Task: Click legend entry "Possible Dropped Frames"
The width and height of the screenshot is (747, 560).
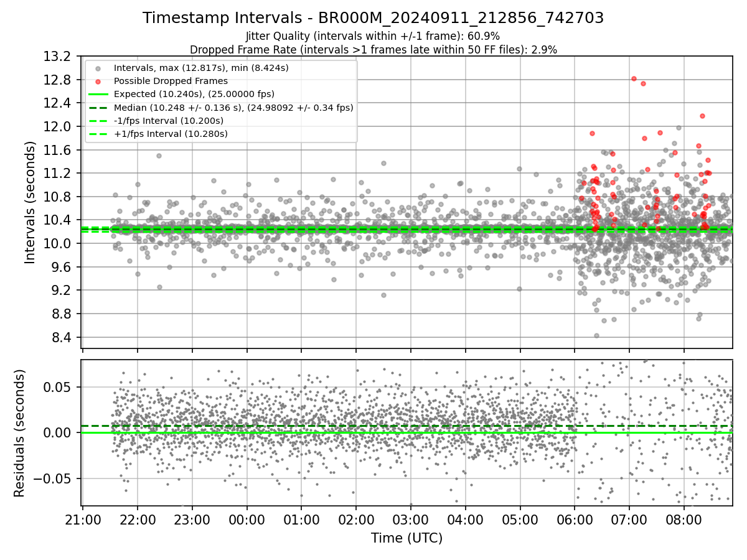Action: [171, 81]
